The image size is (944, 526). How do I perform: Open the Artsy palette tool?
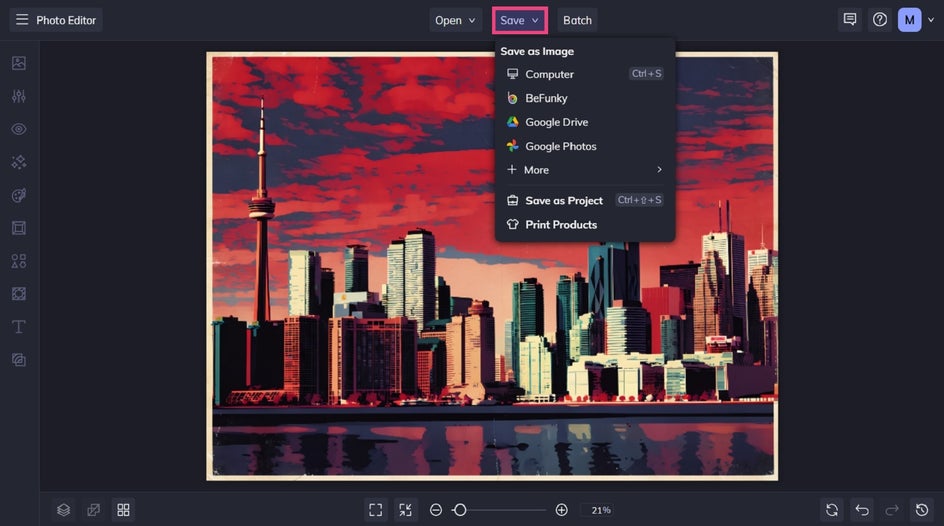(19, 195)
